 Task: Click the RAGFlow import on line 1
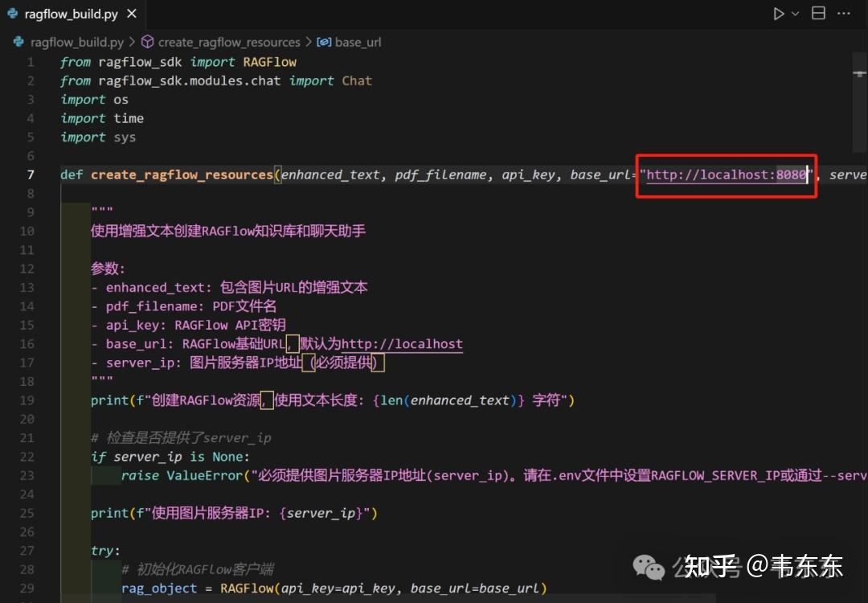coord(269,62)
